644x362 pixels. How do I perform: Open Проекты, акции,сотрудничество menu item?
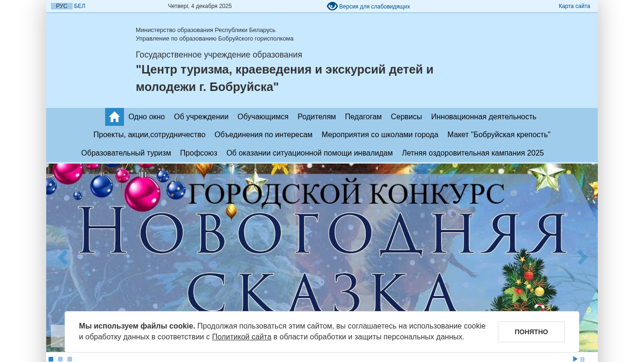(x=149, y=135)
